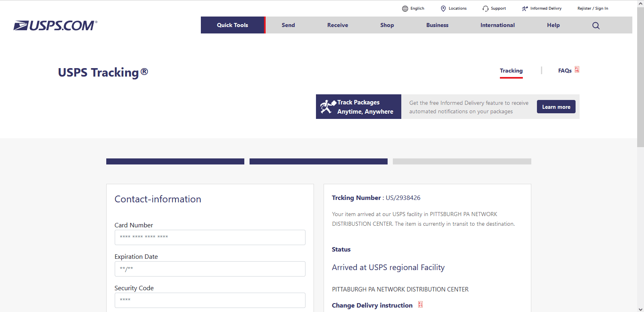Open the International menu

(497, 25)
